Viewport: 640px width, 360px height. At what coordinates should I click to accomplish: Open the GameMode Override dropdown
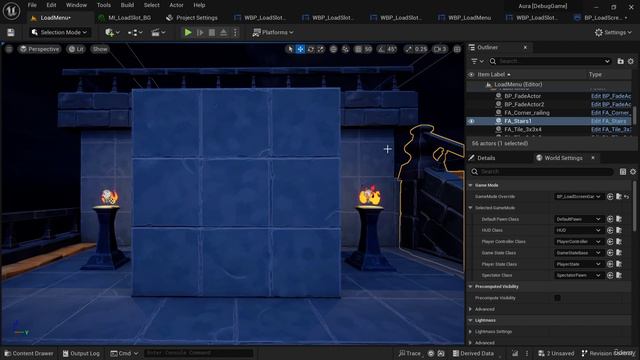(578, 197)
